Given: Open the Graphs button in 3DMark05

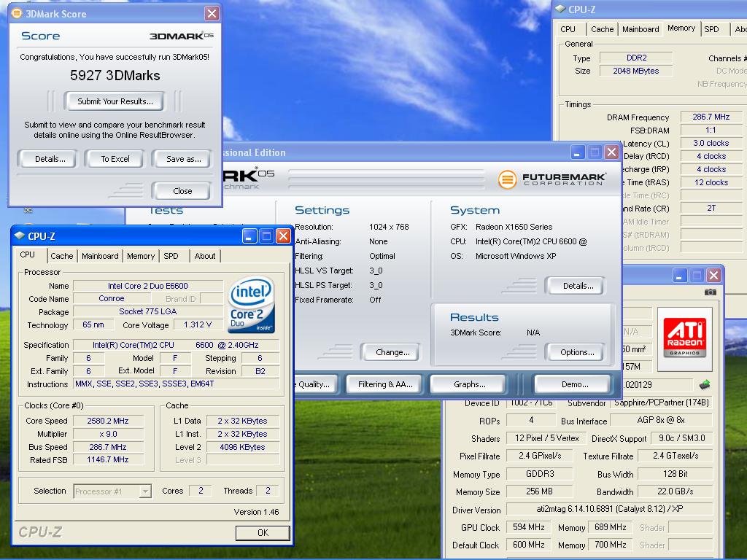Looking at the screenshot, I should (x=469, y=384).
